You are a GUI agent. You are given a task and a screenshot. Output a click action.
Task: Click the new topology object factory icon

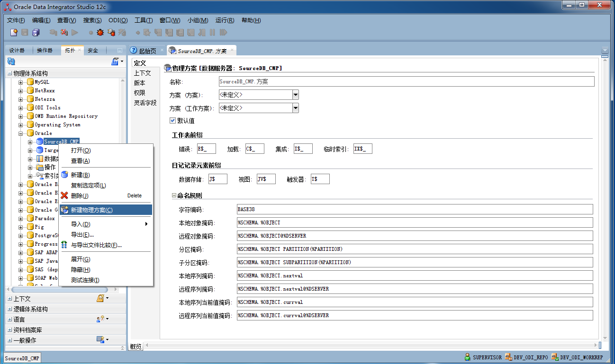click(x=115, y=62)
